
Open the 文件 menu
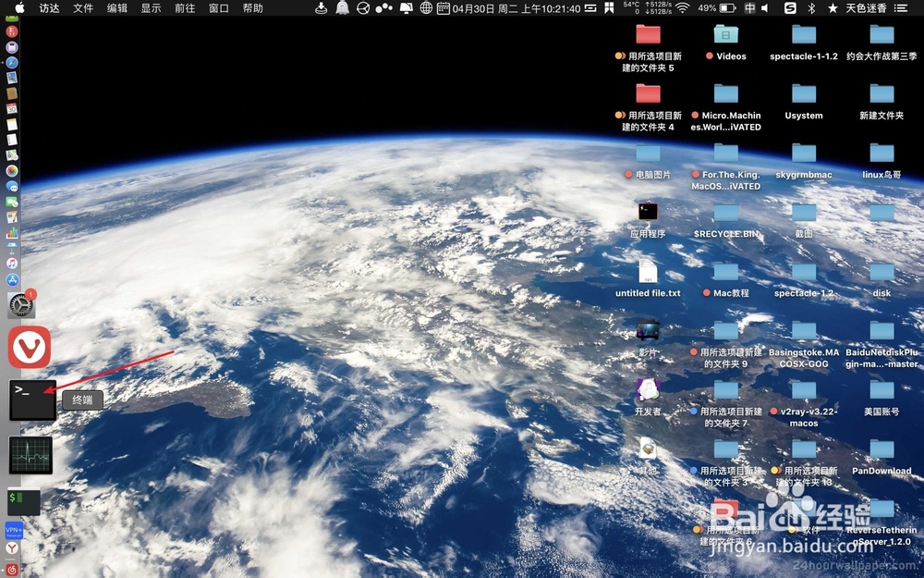(x=83, y=8)
